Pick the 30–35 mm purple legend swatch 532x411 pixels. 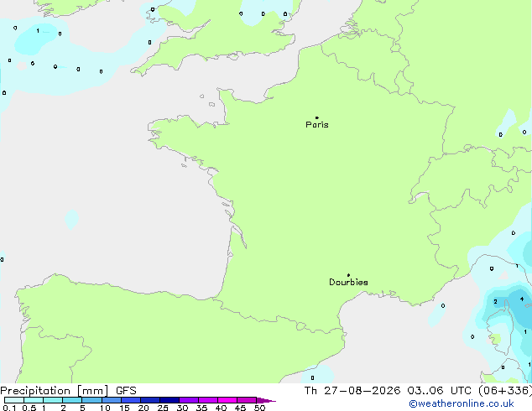click(188, 400)
